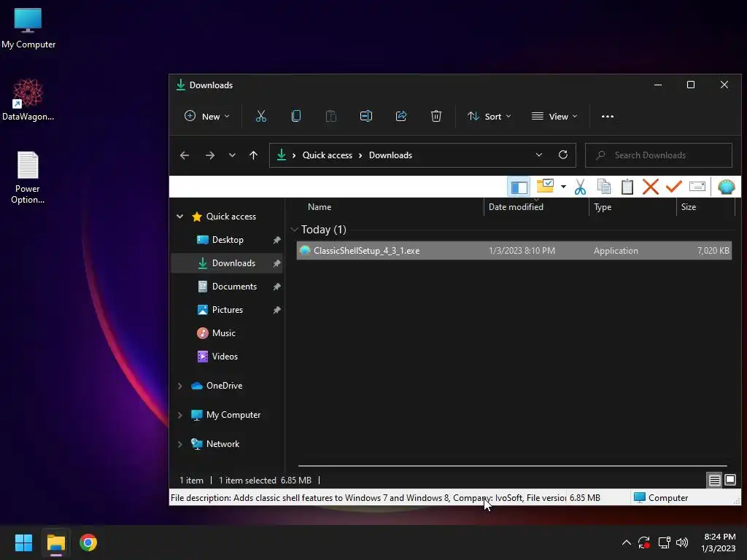
Task: Click the DataWagon desktop shortcut
Action: point(28,100)
